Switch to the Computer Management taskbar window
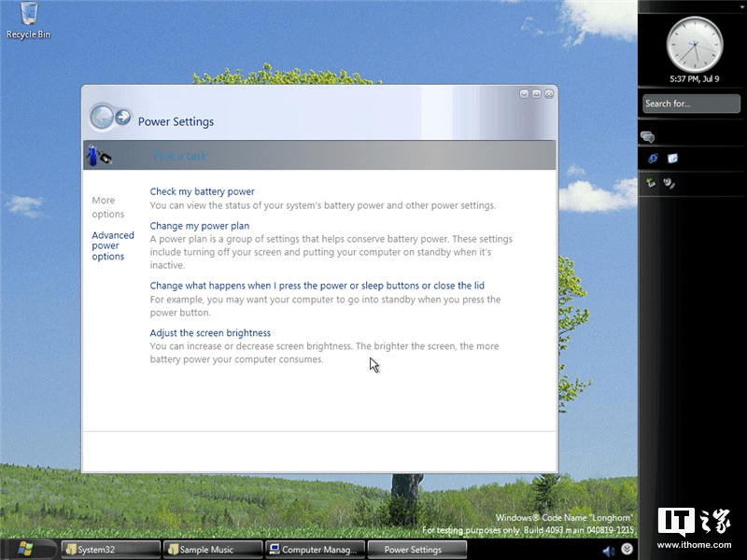The image size is (747, 560). click(313, 549)
